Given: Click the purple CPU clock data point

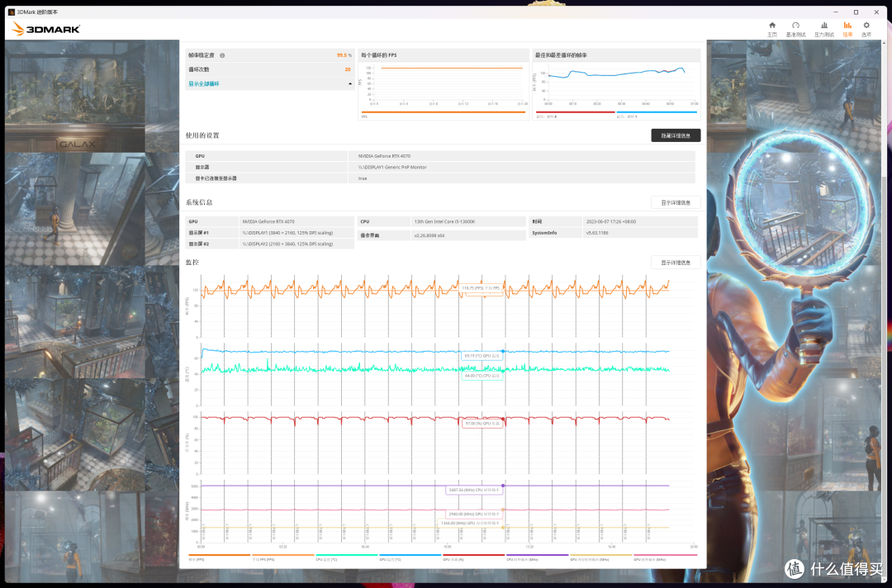Looking at the screenshot, I should (503, 486).
